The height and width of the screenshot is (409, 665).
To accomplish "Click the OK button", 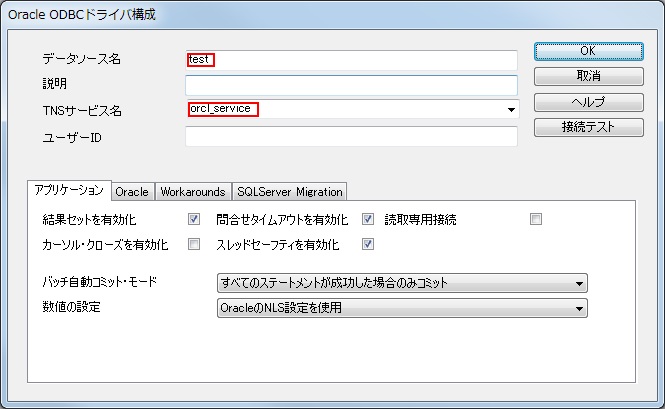I will coord(589,51).
